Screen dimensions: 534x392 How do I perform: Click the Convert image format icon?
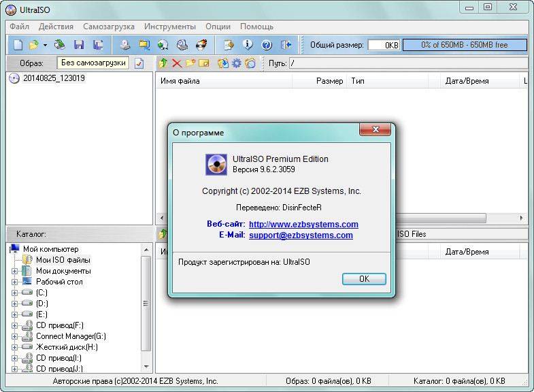click(144, 45)
